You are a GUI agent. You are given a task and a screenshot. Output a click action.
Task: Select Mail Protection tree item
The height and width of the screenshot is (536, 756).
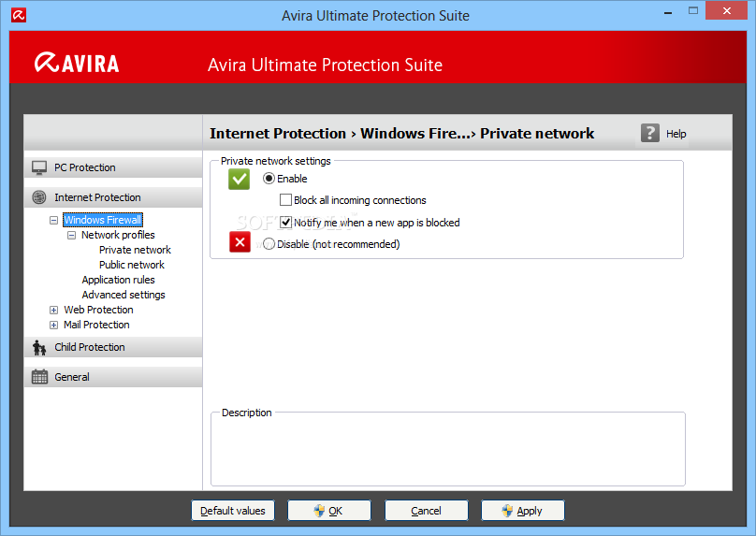(x=96, y=325)
